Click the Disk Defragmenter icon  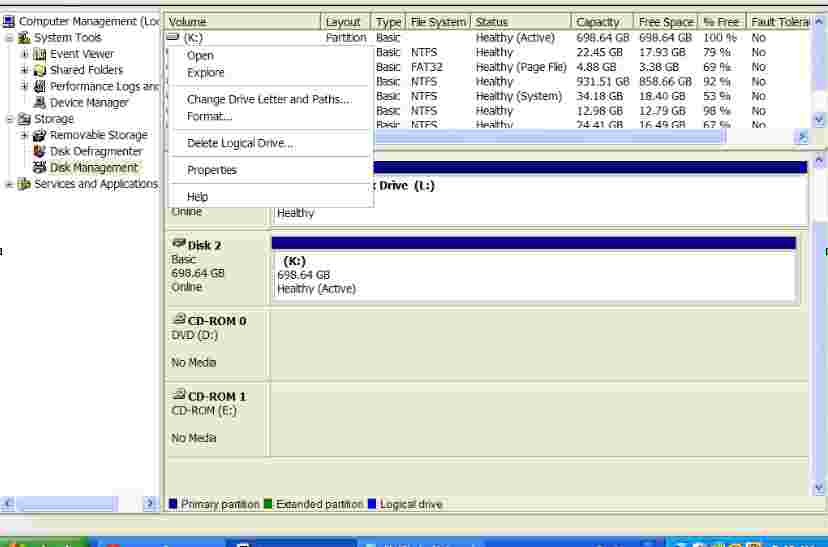pyautogui.click(x=40, y=152)
